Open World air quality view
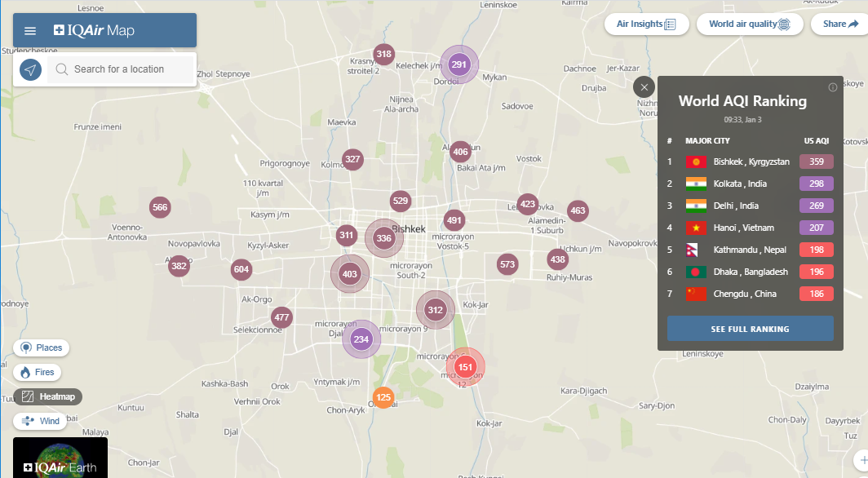Screen dimensions: 868x478 (x=749, y=24)
